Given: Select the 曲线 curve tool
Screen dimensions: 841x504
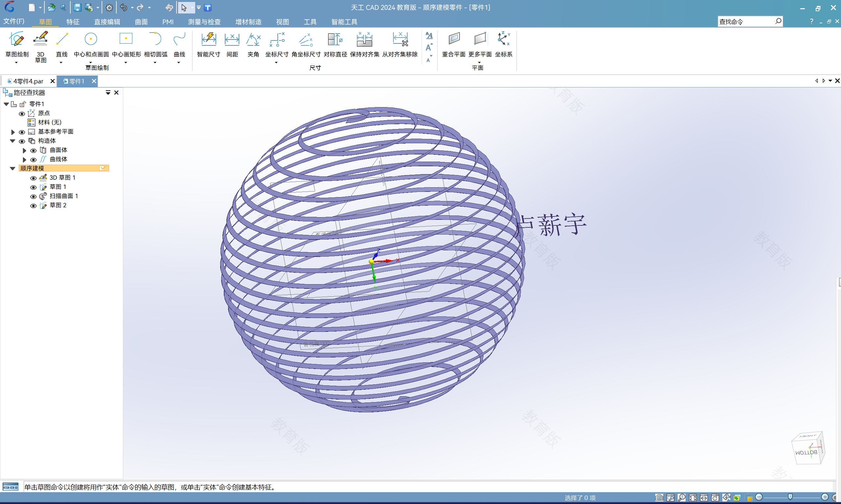Looking at the screenshot, I should (x=179, y=44).
